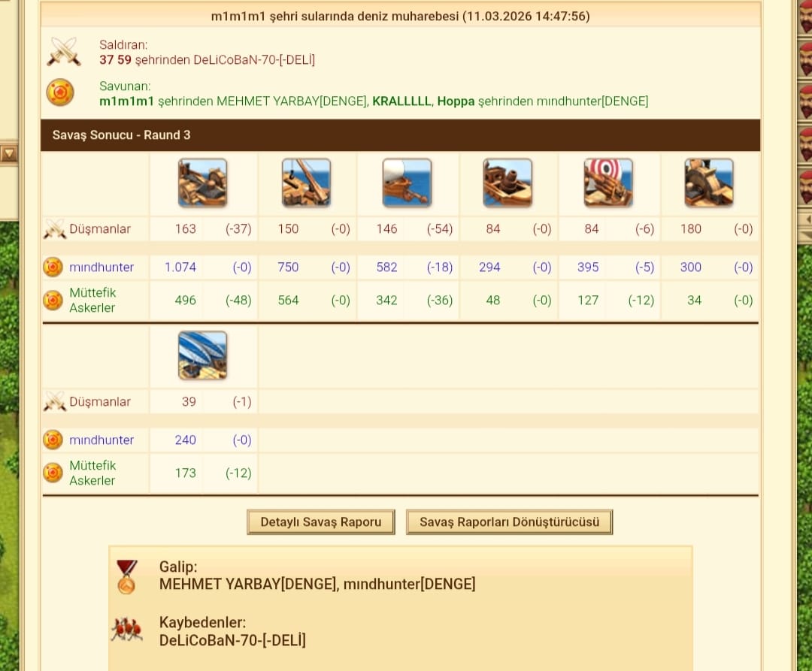Click allied losses (-12) beside 127

click(641, 301)
